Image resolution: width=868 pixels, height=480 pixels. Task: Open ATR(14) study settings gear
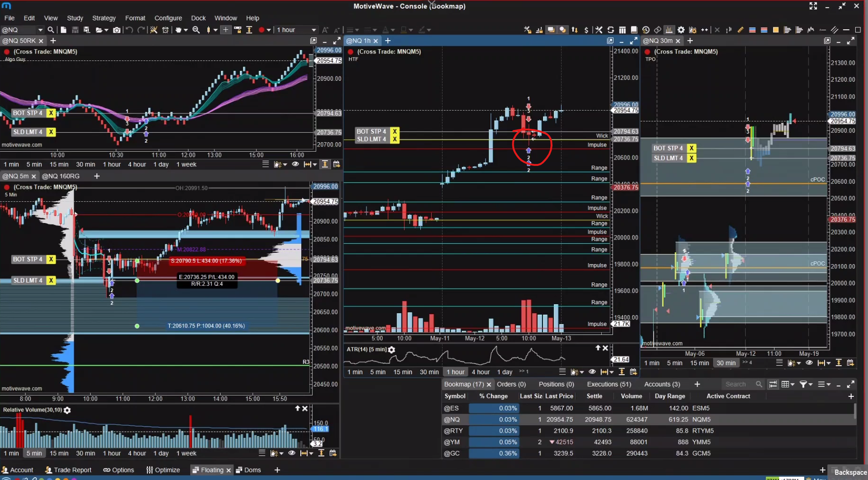click(x=391, y=350)
